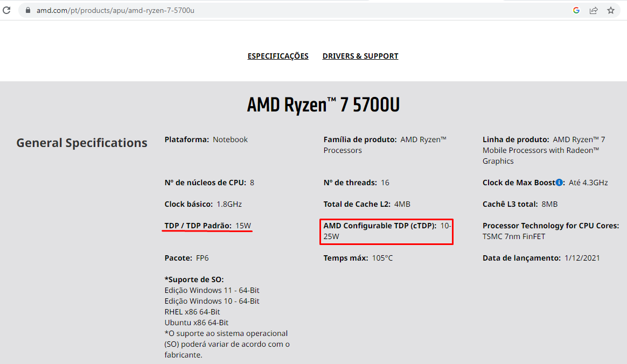Click info icon next to Max Boost

tap(559, 182)
